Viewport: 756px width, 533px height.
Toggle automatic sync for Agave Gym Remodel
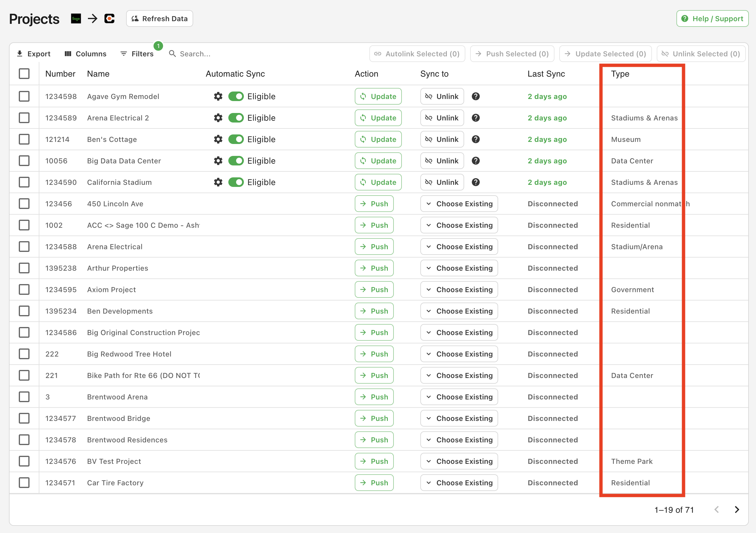236,97
